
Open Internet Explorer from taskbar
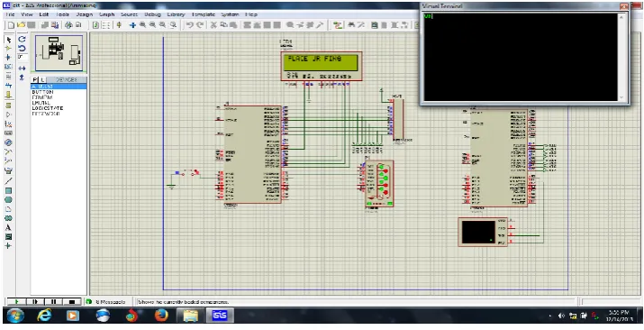click(x=44, y=316)
